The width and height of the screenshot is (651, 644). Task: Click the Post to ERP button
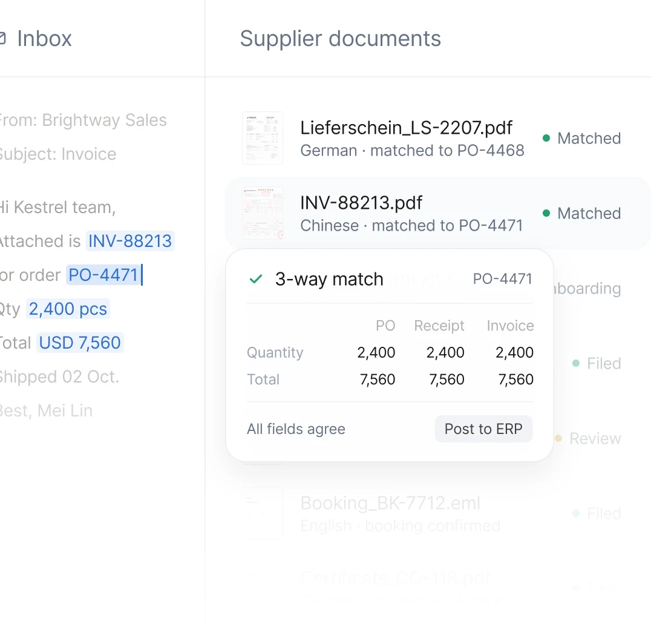[483, 429]
